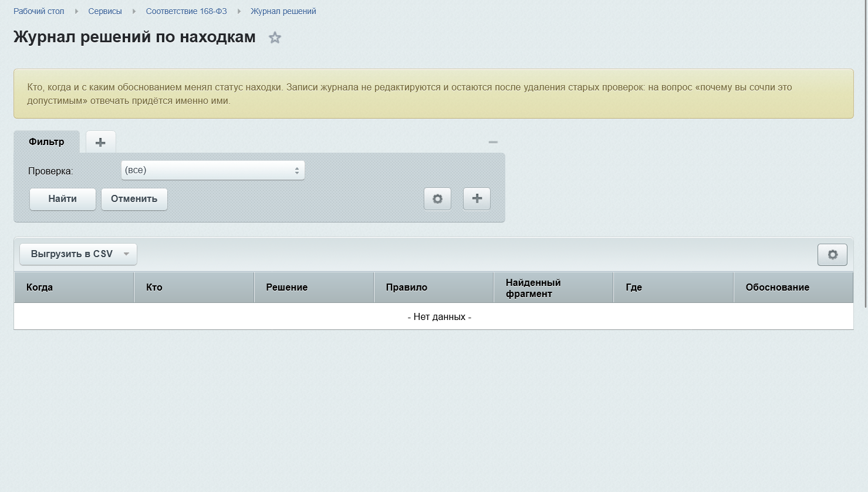Add a filter field with plus button
868x492 pixels.
477,199
